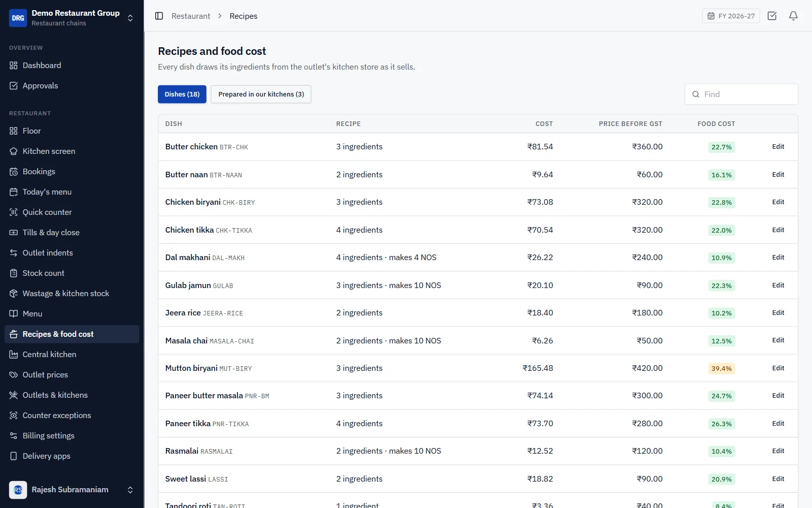Click the Find search field
This screenshot has height=508, width=812.
coord(741,94)
